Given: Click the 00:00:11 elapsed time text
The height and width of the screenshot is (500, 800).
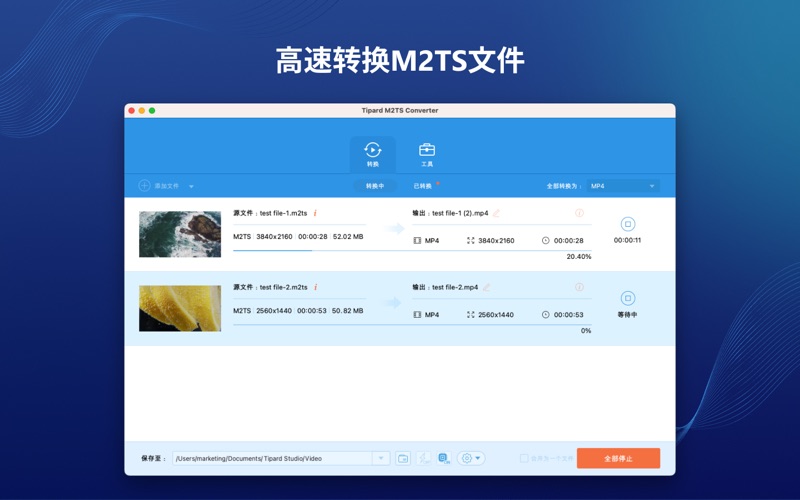Looking at the screenshot, I should click(x=628, y=240).
